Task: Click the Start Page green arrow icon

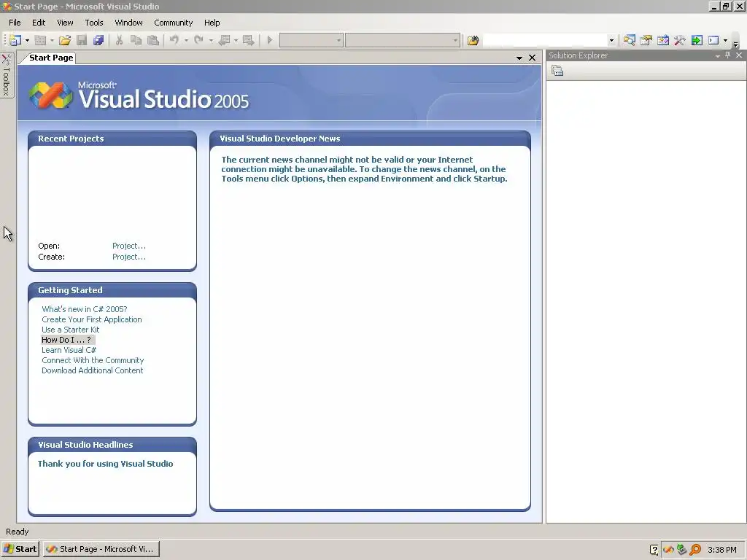Action: [697, 41]
